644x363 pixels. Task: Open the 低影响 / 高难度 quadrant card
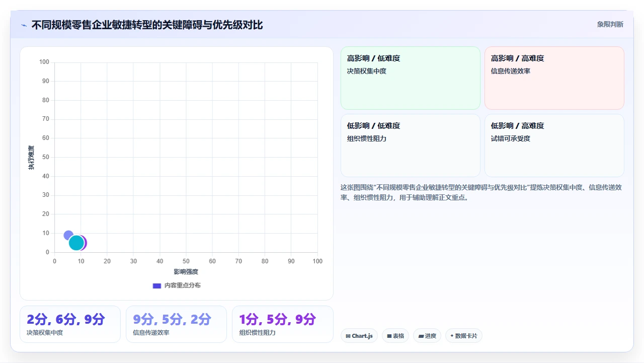coord(554,146)
